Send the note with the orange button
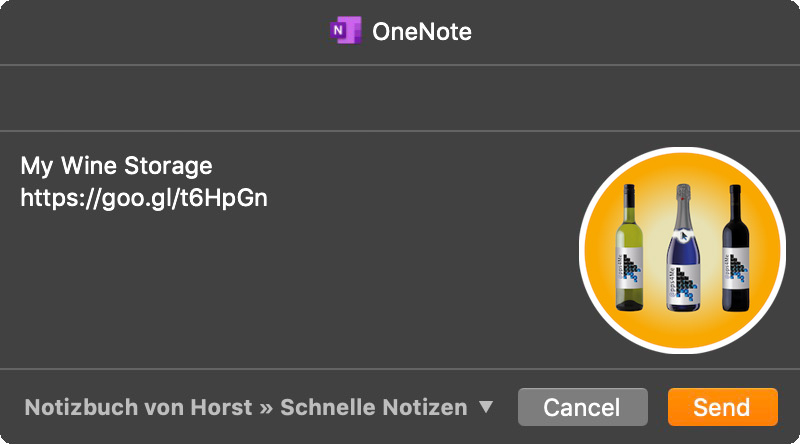Screen dimensions: 800x444 click(x=722, y=407)
